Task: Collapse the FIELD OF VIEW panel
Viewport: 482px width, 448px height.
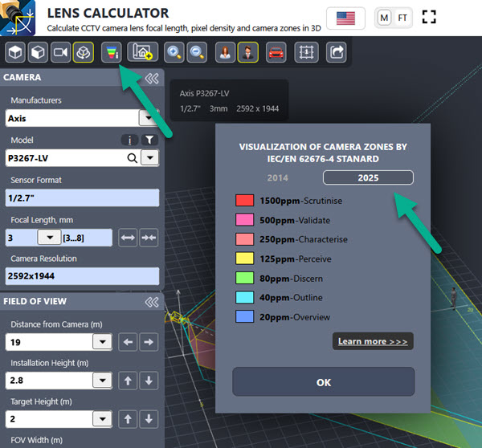Action: [x=152, y=303]
